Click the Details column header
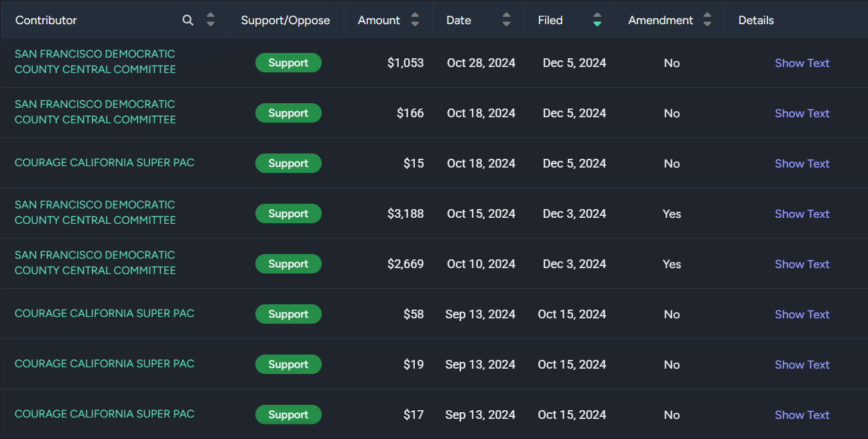Viewport: 868px width, 439px height. coord(756,20)
